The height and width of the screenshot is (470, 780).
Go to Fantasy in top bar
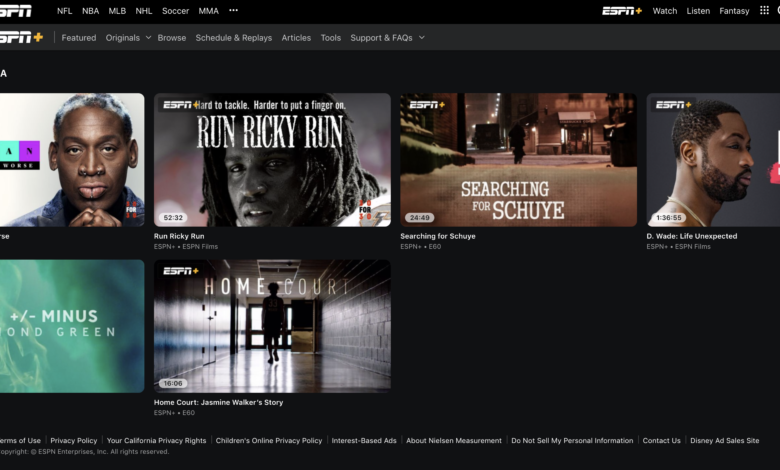(x=734, y=11)
